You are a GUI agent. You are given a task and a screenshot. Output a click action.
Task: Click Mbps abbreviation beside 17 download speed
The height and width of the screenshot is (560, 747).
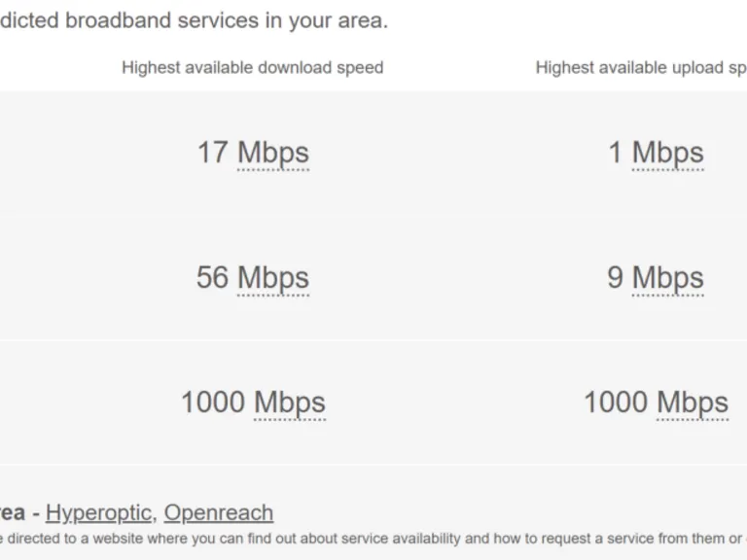pos(273,153)
